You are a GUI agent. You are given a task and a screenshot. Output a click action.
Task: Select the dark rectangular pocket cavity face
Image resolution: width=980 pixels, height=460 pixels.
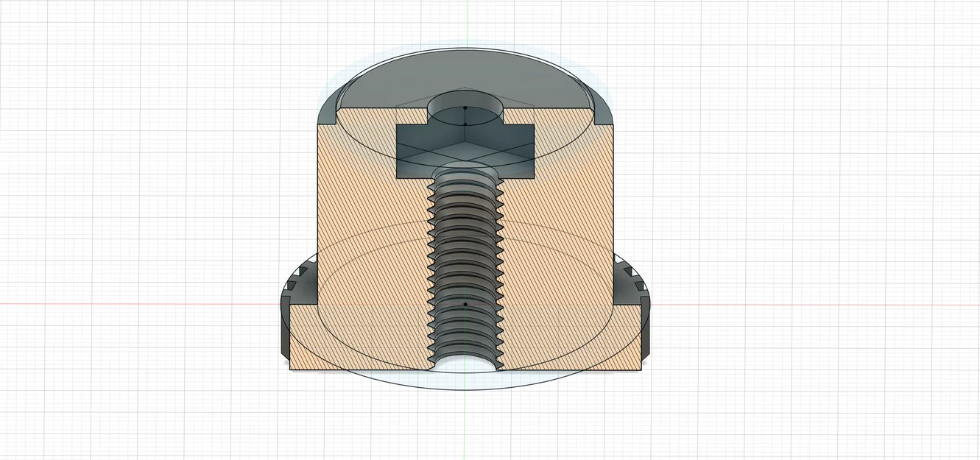(465, 151)
